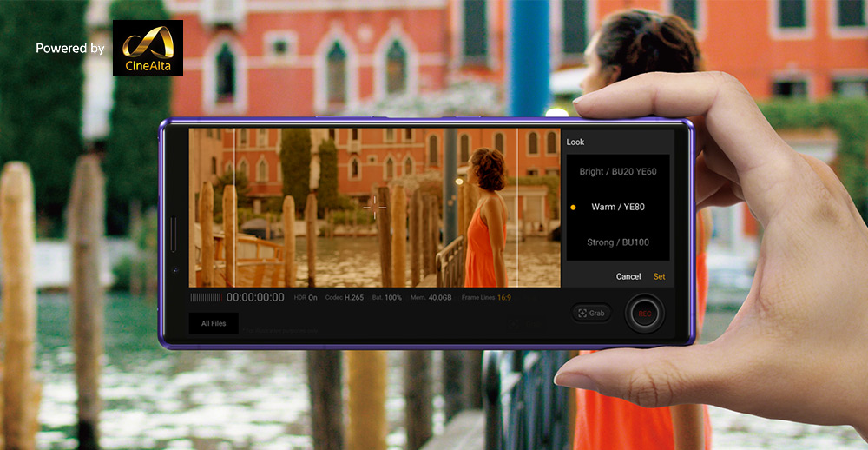Confirm the look with Set
This screenshot has height=450, width=868.
[x=659, y=276]
